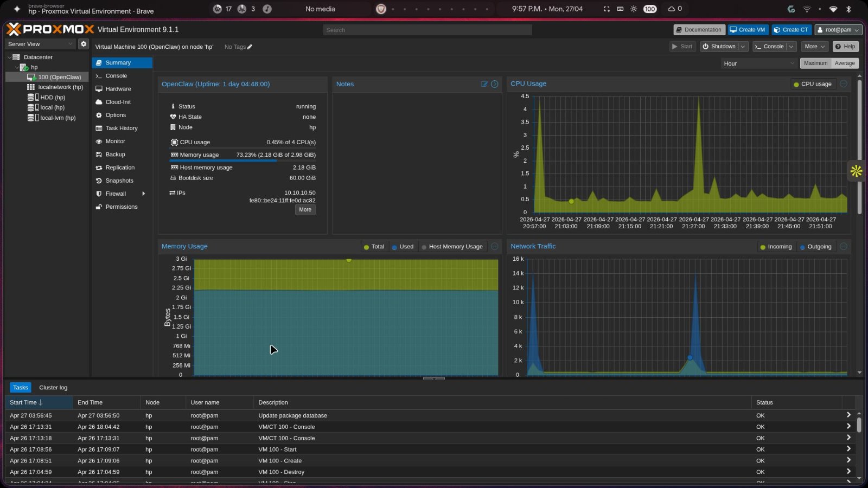The width and height of the screenshot is (868, 488).
Task: Open Bluetooth icon in system tray
Action: 849,9
